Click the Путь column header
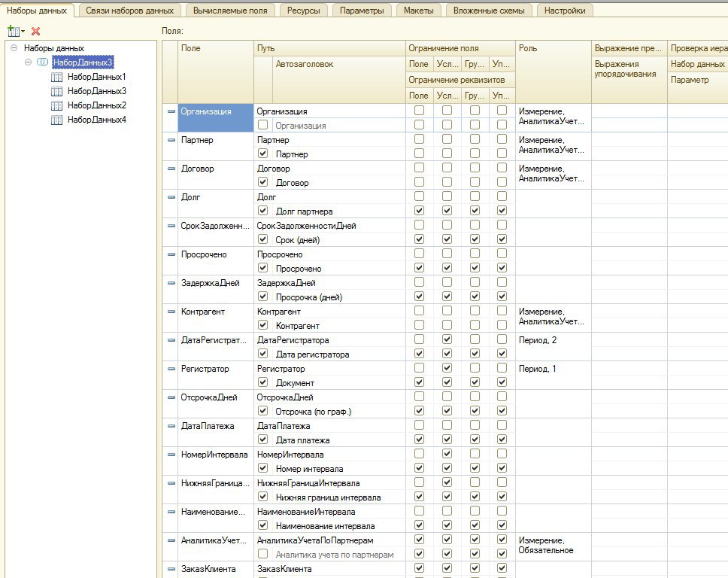The height and width of the screenshot is (578, 728). [329, 48]
